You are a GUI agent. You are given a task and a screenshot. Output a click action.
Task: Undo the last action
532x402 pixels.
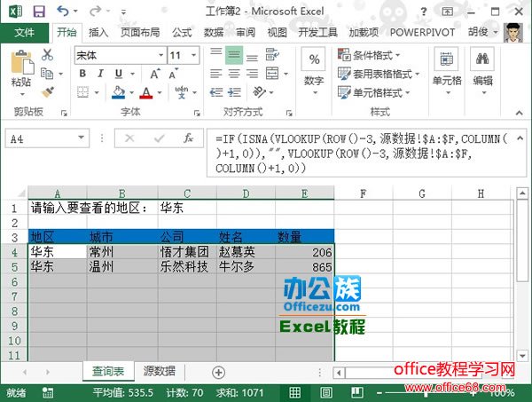click(x=63, y=11)
